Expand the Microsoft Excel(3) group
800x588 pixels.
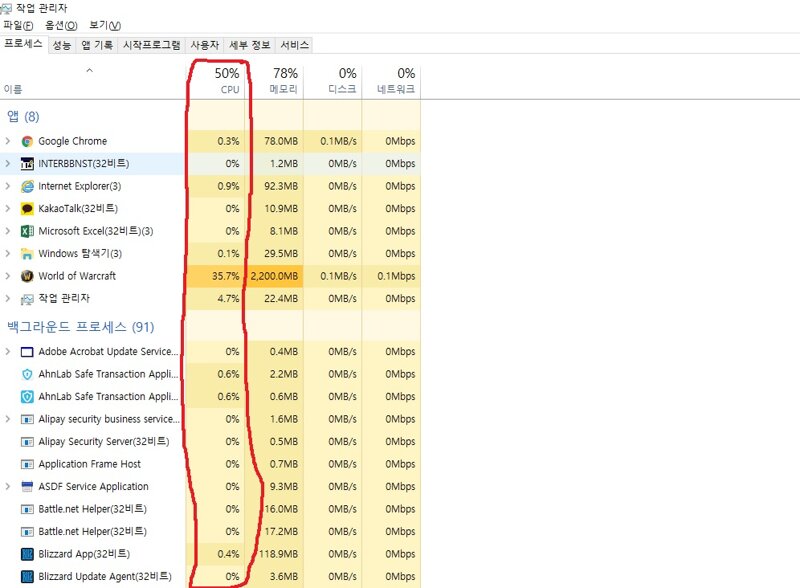[8, 231]
